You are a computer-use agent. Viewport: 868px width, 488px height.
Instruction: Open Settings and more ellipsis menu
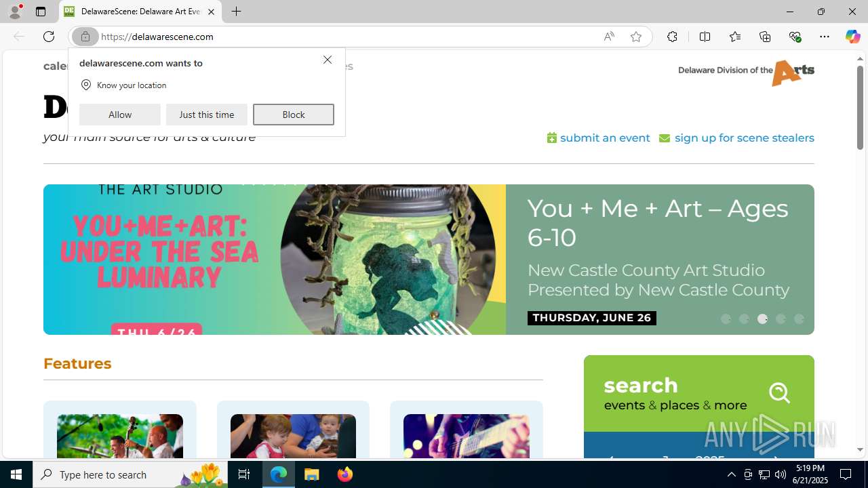click(825, 37)
